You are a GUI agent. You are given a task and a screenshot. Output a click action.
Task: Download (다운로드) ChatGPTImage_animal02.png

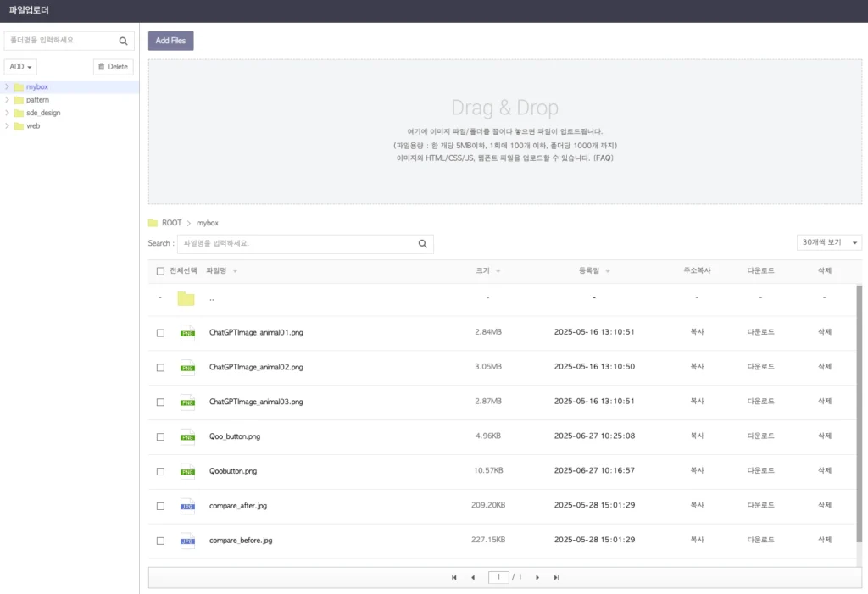(x=760, y=366)
